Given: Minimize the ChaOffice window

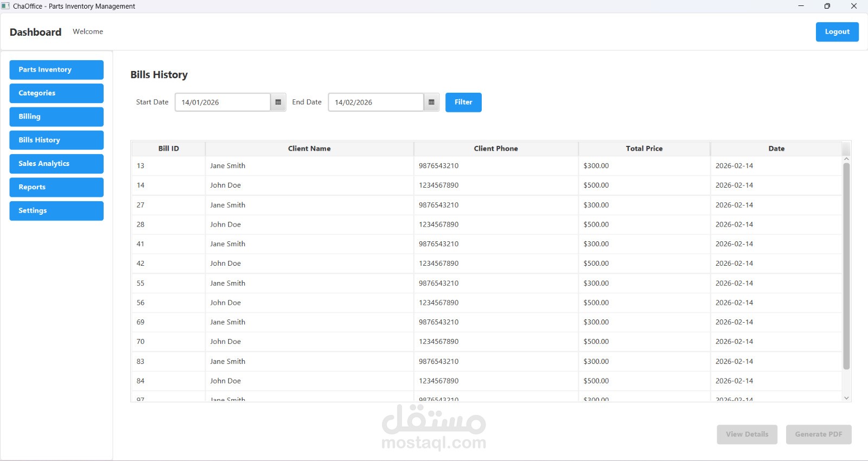Looking at the screenshot, I should pyautogui.click(x=801, y=6).
